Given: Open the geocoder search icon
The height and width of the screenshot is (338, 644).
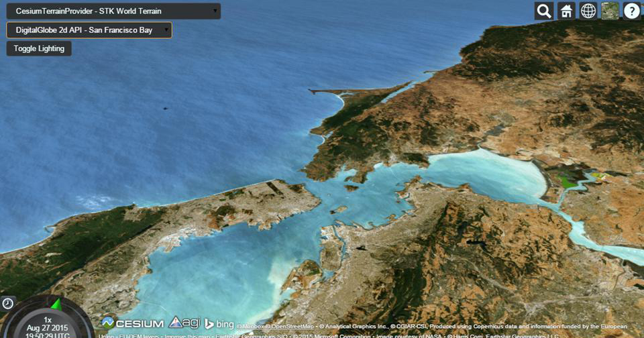Looking at the screenshot, I should point(544,11).
